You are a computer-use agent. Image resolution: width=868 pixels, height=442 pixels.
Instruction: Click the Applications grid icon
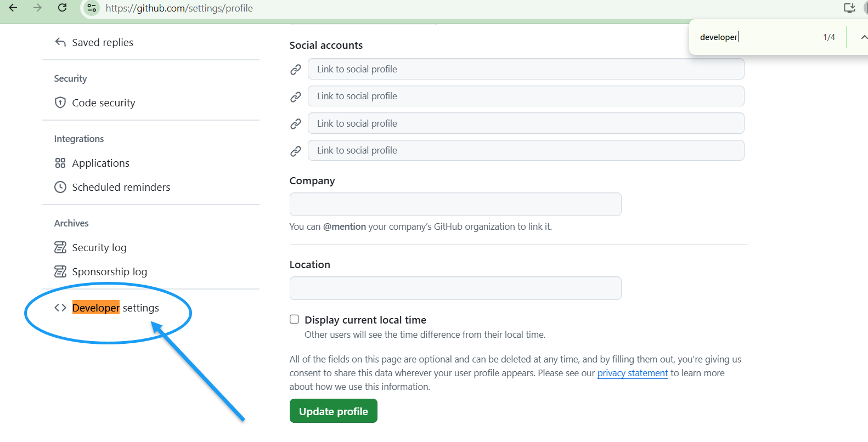[60, 163]
